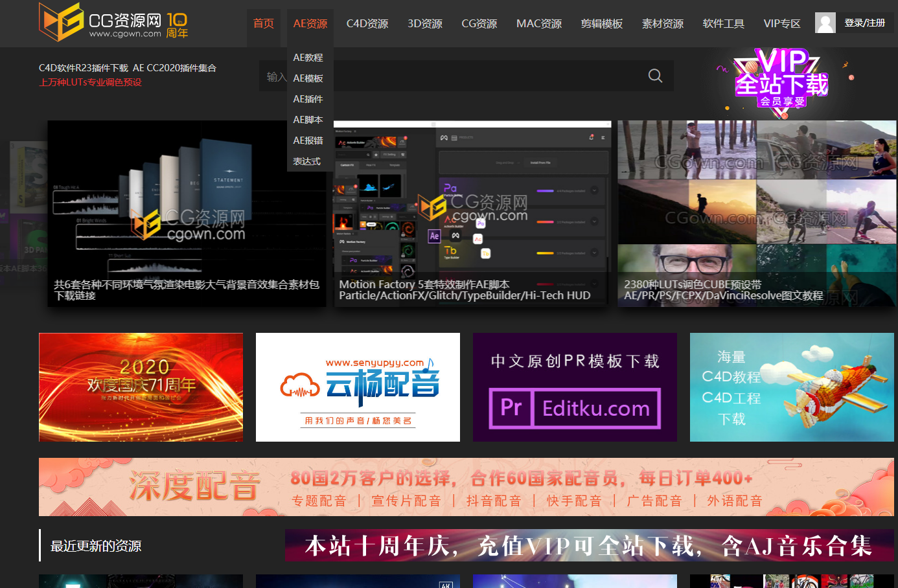The height and width of the screenshot is (588, 898).
Task: Open the 3D资源 nav menu
Action: (x=425, y=24)
